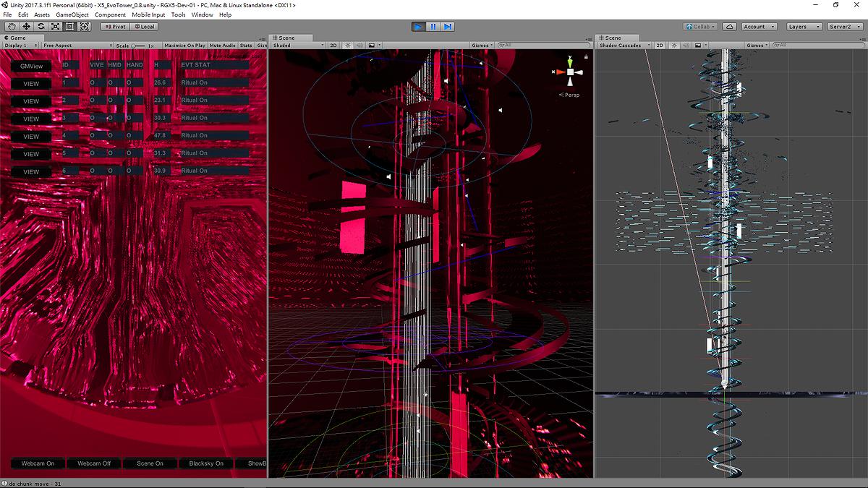Toggle scene audio in the Shadow Cascades view
Viewport: 868px width, 488px height.
686,46
